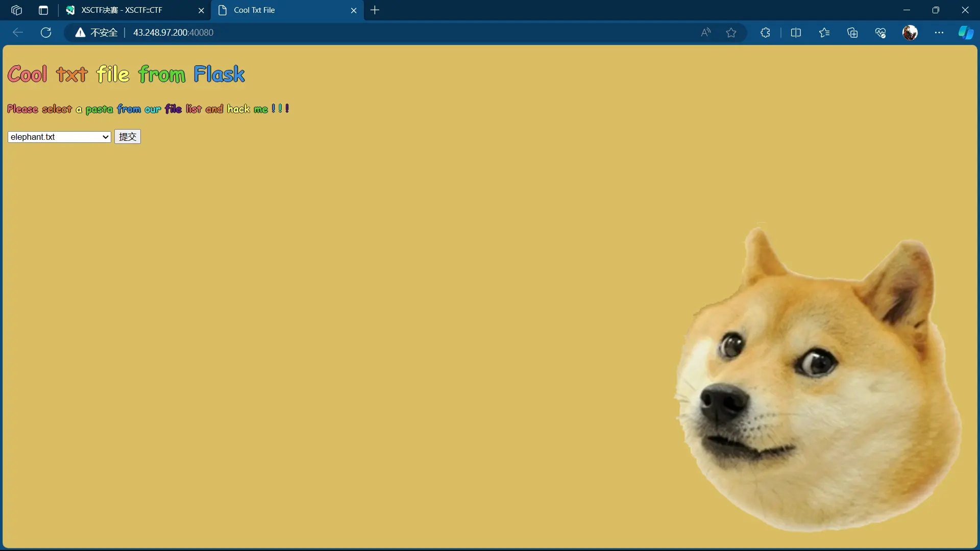Screen dimensions: 980x551
Task: Navigate back to the previous page
Action: coord(17,32)
